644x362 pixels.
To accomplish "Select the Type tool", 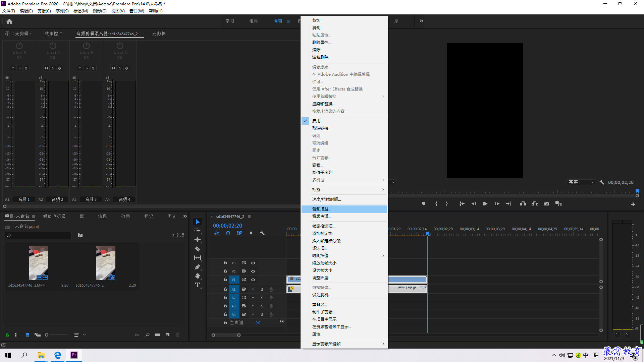I will [x=198, y=285].
